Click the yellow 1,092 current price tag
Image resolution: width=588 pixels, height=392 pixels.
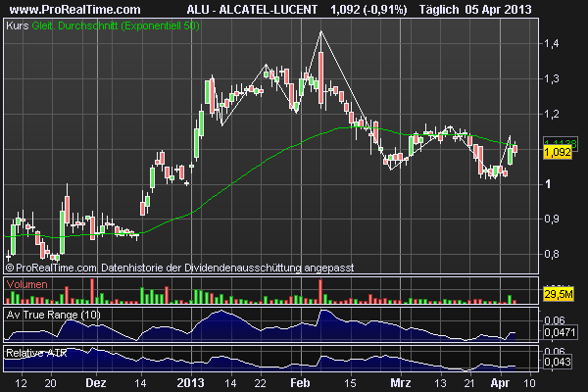click(x=558, y=152)
